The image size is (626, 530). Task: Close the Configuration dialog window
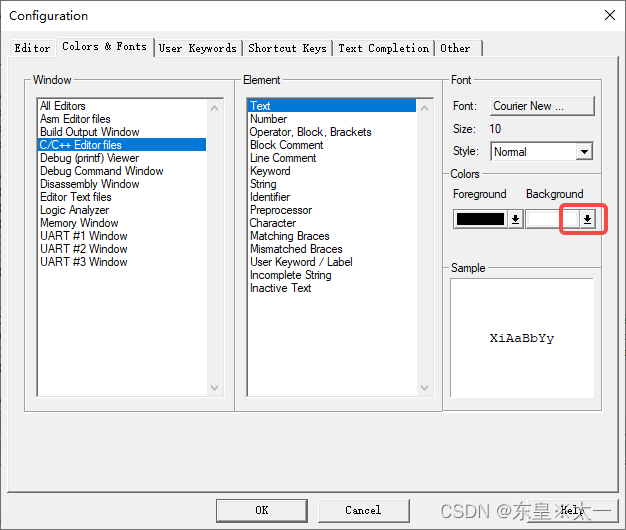point(609,15)
